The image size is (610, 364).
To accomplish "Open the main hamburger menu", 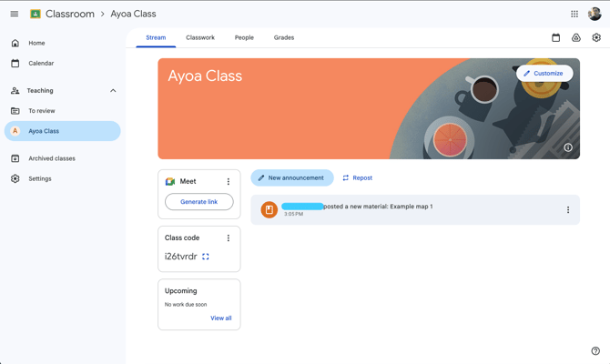I will coord(15,15).
